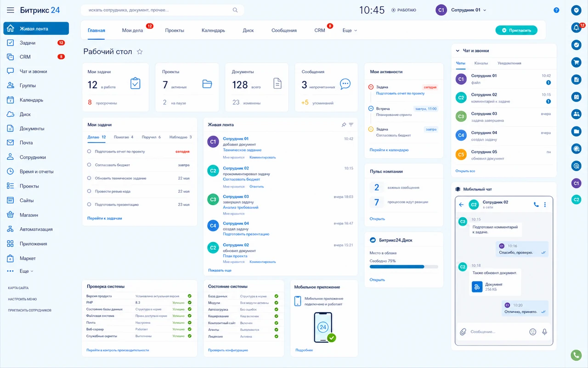Viewport: 588px width, 368px height.
Task: Follow the Перейти к задачам link
Action: pyautogui.click(x=104, y=218)
